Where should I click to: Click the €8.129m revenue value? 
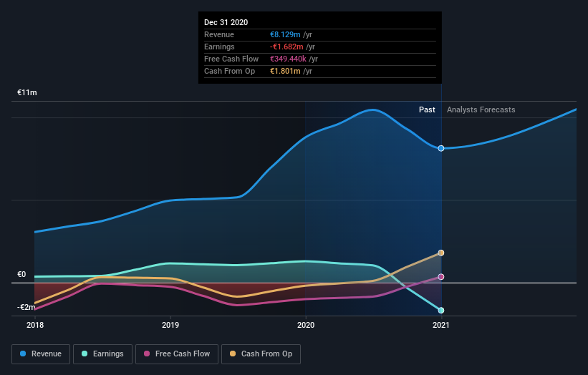tap(285, 34)
